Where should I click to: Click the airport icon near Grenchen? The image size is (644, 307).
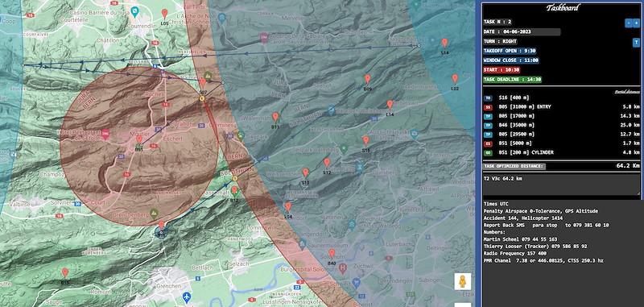point(187,296)
